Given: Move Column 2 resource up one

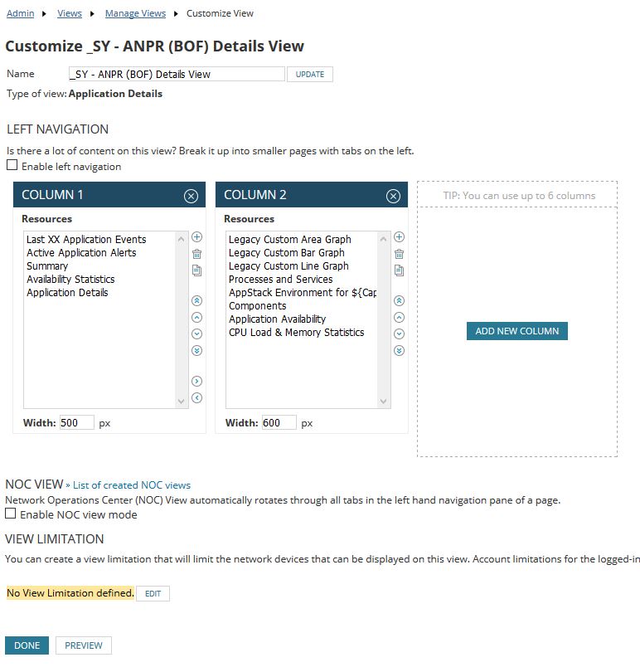Looking at the screenshot, I should tap(399, 317).
